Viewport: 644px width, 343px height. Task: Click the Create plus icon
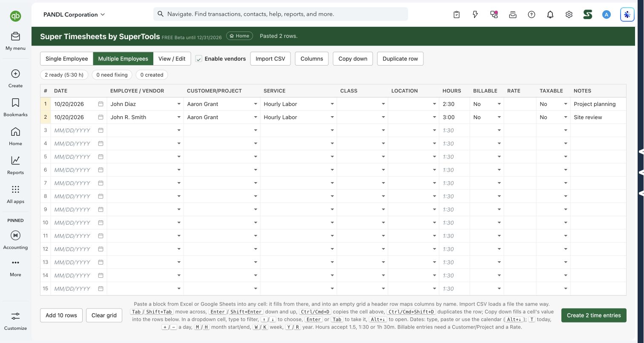(15, 74)
